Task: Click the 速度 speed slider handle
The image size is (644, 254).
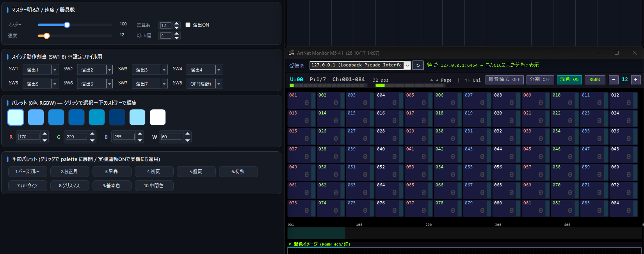Action: (x=47, y=36)
